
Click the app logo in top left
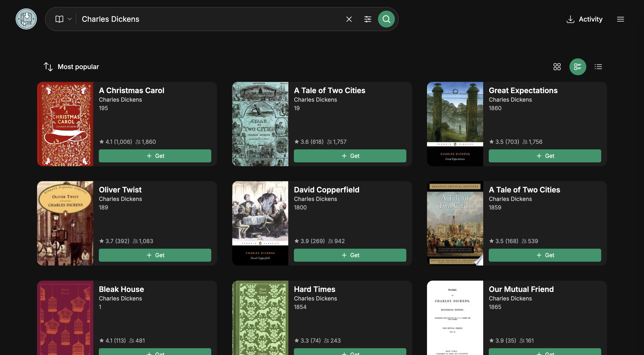click(x=26, y=19)
